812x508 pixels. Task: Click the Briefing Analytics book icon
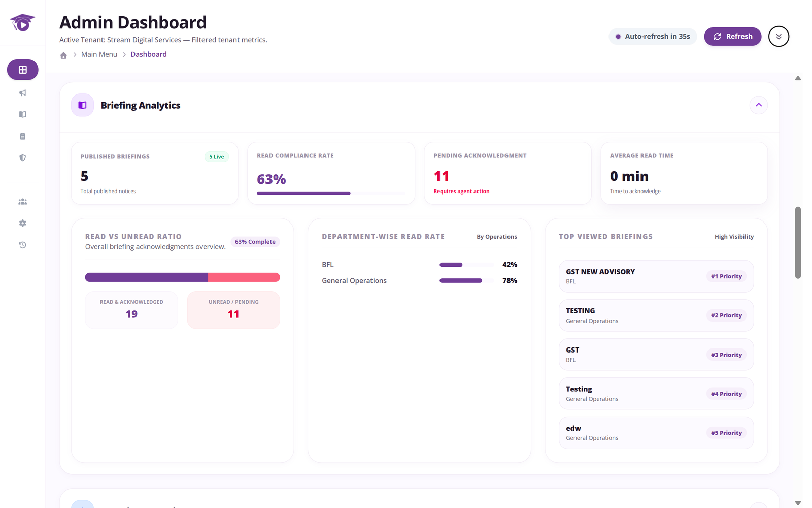pos(82,105)
